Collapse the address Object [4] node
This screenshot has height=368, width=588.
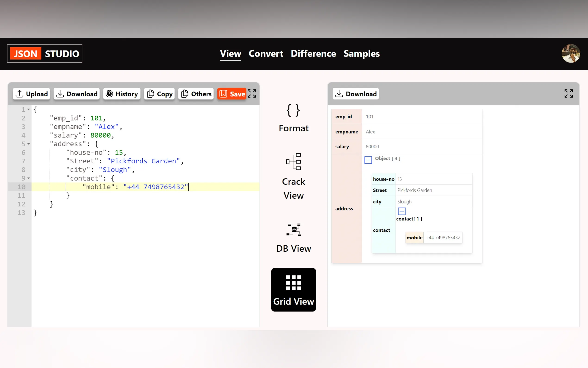[x=368, y=160]
